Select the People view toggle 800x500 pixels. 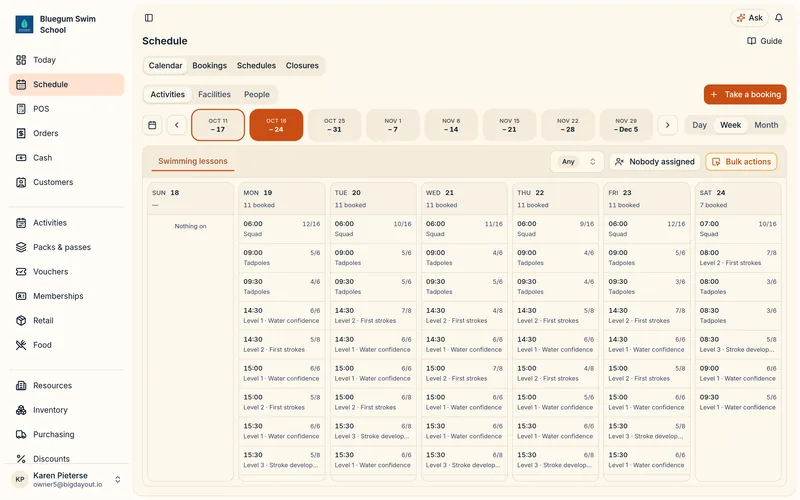257,94
